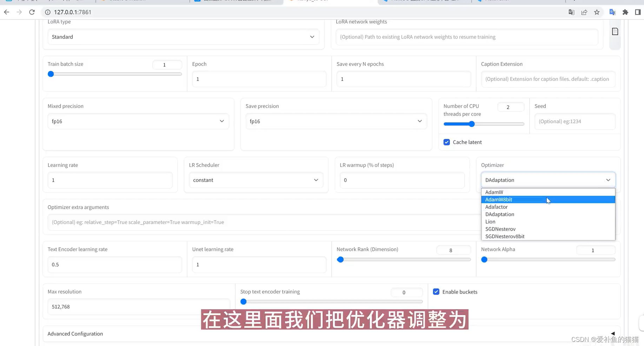Select SGDNesterov8bit optimizer option
The width and height of the screenshot is (644, 346).
click(x=548, y=236)
